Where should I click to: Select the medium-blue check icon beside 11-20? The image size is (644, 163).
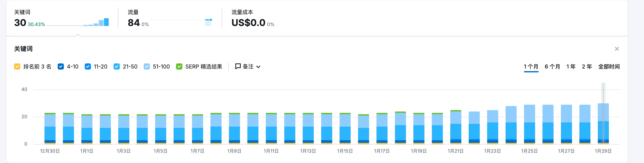pyautogui.click(x=88, y=66)
